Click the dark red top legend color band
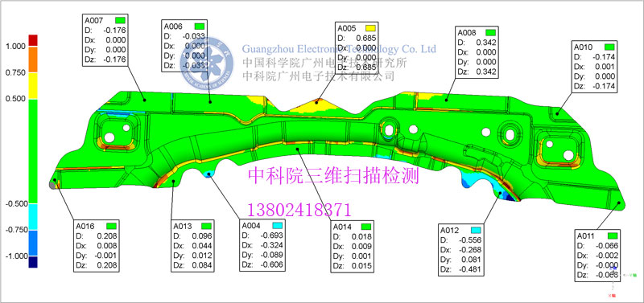Image resolution: width=644 pixels, height=303 pixels. 33,41
